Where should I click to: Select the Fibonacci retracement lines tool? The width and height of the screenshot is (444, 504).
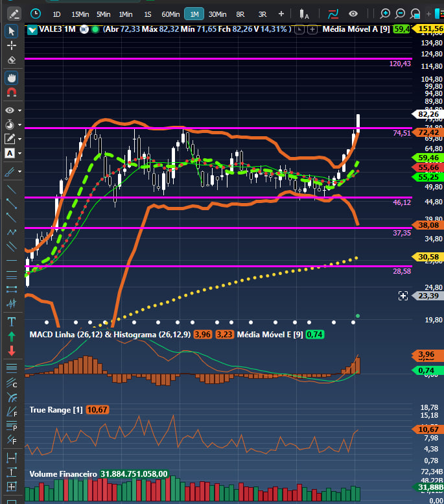[12, 368]
